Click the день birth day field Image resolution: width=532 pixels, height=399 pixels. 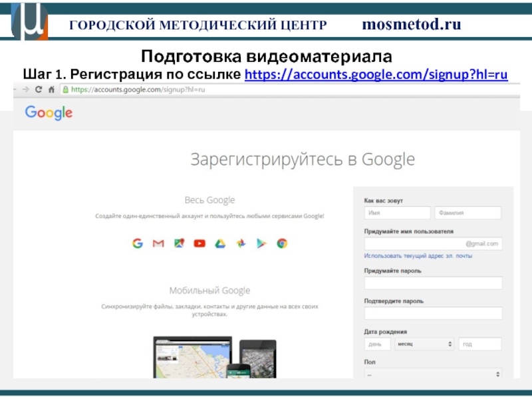point(377,344)
